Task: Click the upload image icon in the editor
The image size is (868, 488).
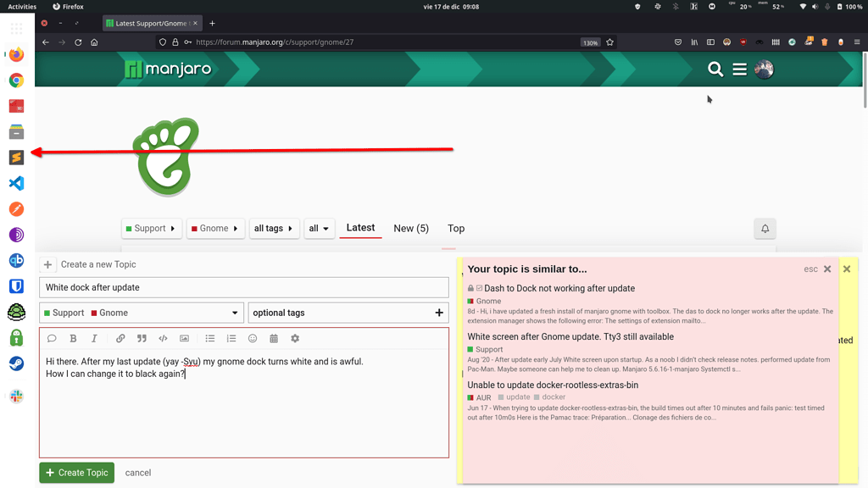Action: click(x=184, y=339)
